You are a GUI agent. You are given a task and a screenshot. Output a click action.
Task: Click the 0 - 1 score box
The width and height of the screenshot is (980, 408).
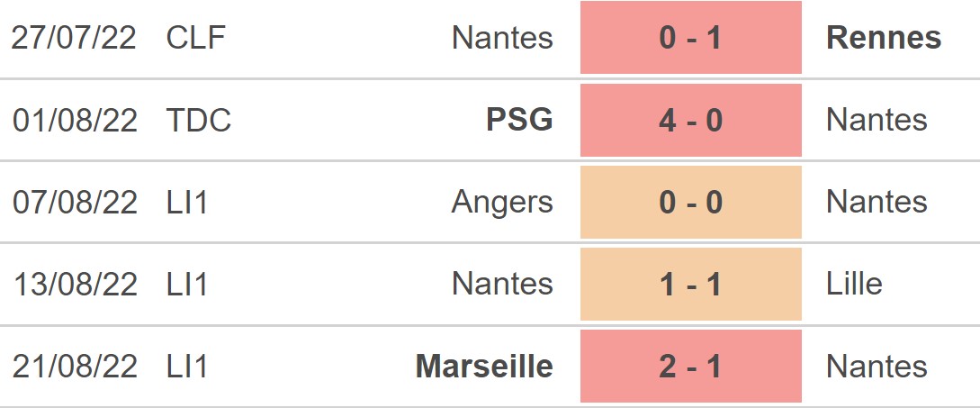click(690, 38)
